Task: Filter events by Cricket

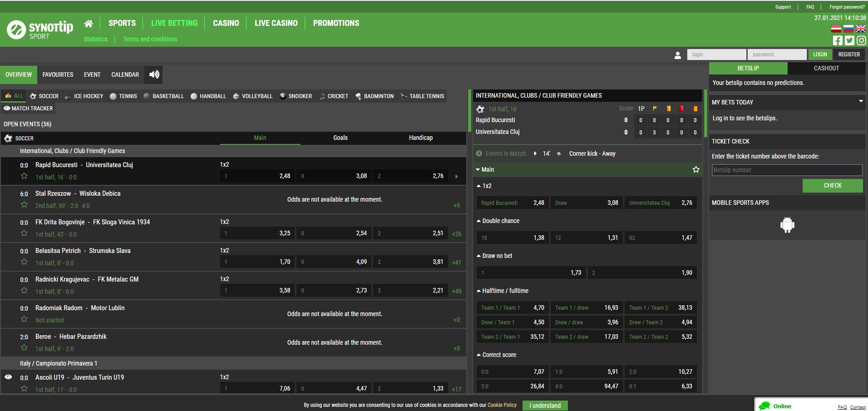Action: pyautogui.click(x=334, y=96)
